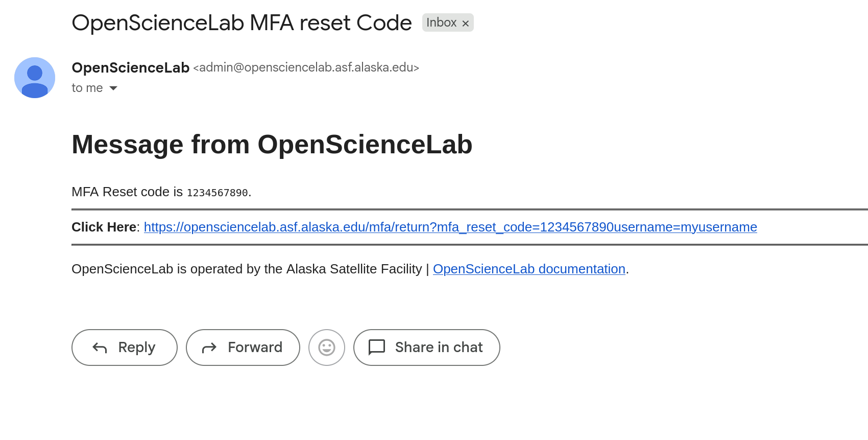Open the OpenScienceLab documentation link
Image resolution: width=868 pixels, height=440 pixels.
[529, 269]
